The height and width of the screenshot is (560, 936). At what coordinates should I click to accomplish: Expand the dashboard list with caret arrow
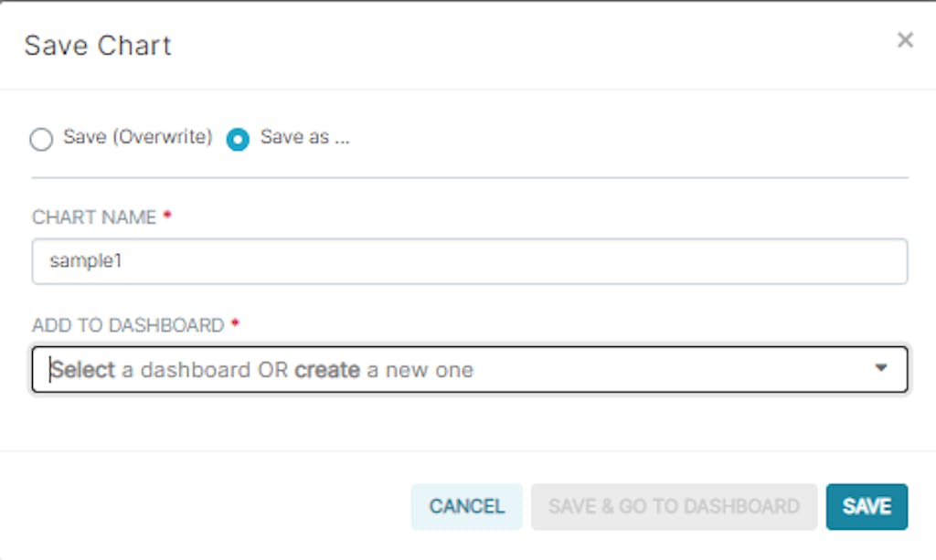pos(881,368)
